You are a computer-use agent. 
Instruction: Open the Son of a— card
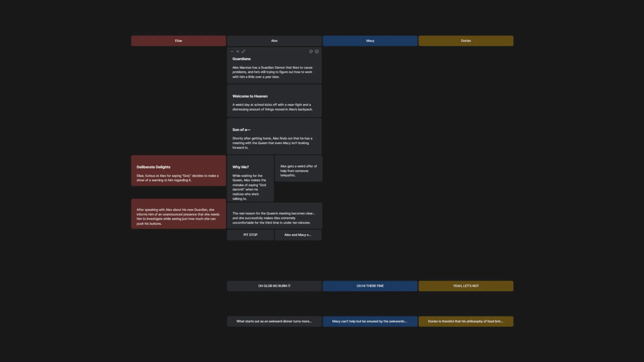274,136
